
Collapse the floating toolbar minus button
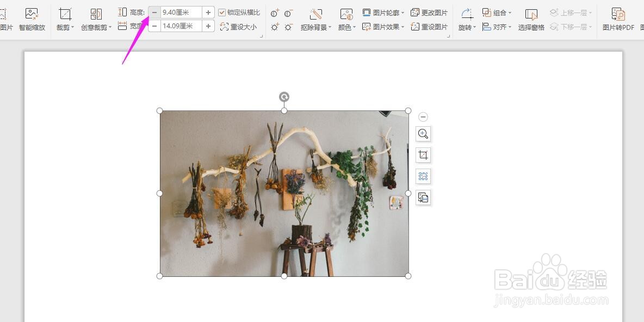[x=423, y=117]
